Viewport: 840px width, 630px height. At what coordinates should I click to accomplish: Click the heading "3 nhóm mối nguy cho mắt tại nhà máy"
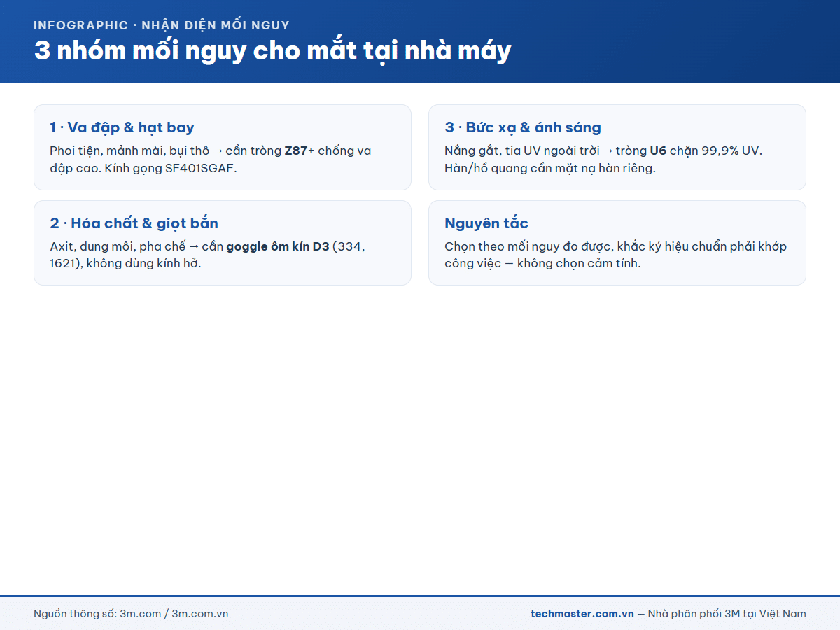pos(272,51)
